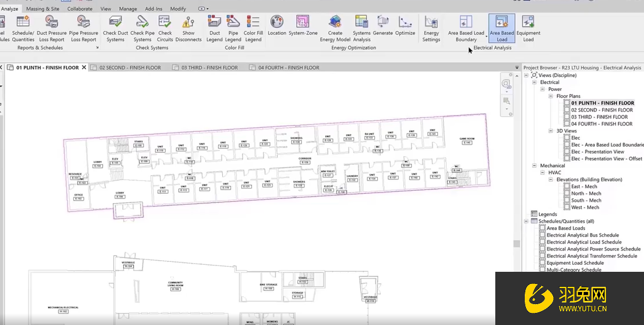
Task: Collapse HVAC node in browser
Action: [x=543, y=172]
